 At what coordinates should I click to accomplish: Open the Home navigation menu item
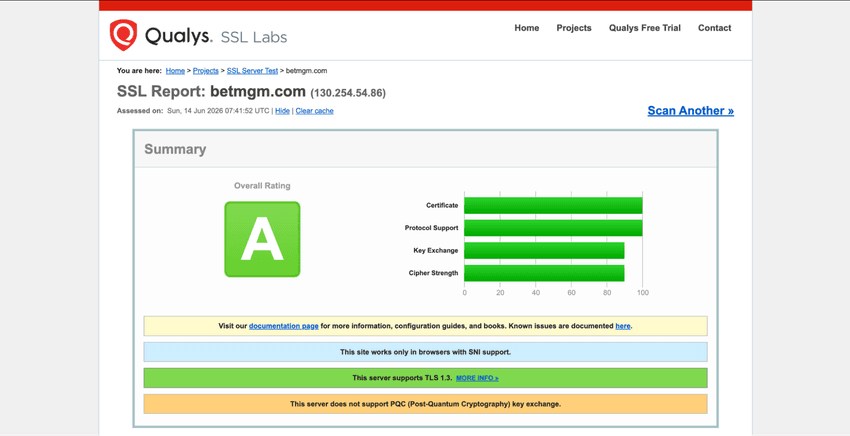(526, 28)
